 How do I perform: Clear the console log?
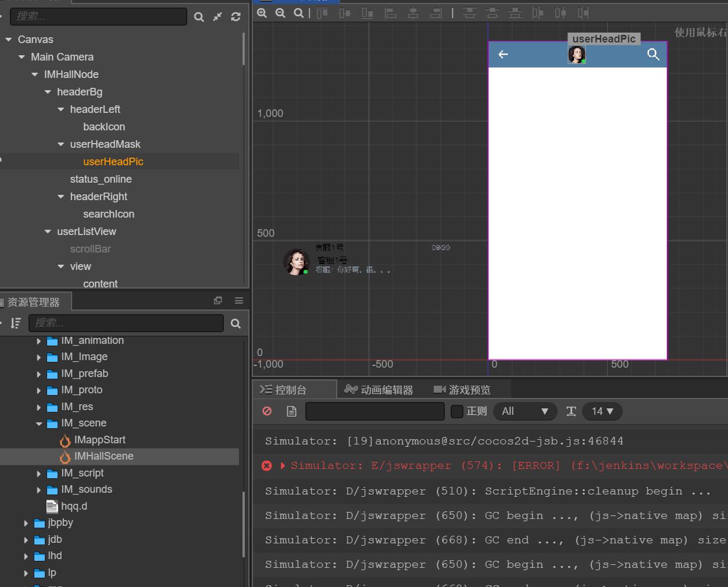coord(267,411)
